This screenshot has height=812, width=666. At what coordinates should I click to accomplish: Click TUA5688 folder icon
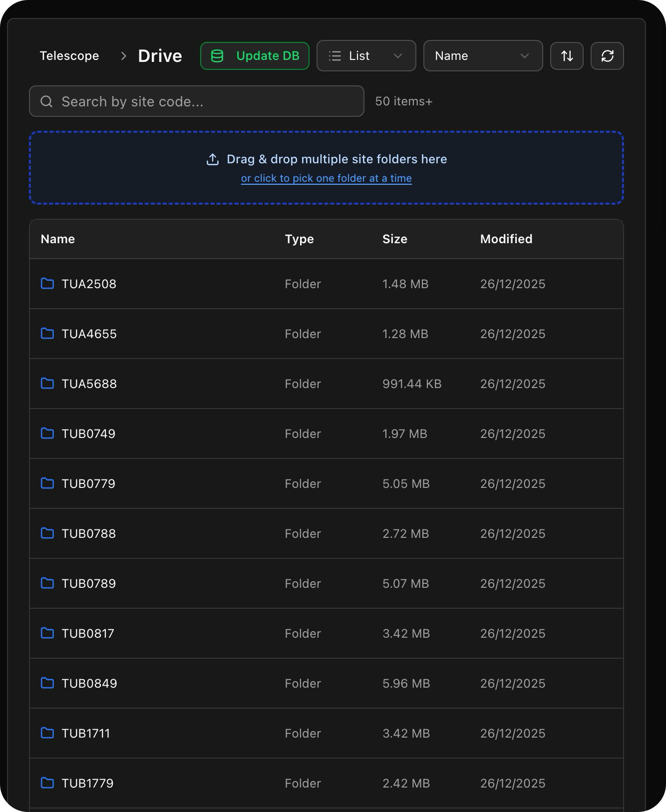(x=47, y=384)
